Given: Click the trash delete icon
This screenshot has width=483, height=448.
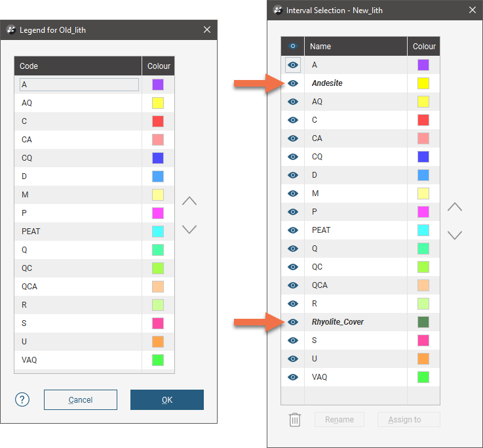Looking at the screenshot, I should click(x=295, y=419).
